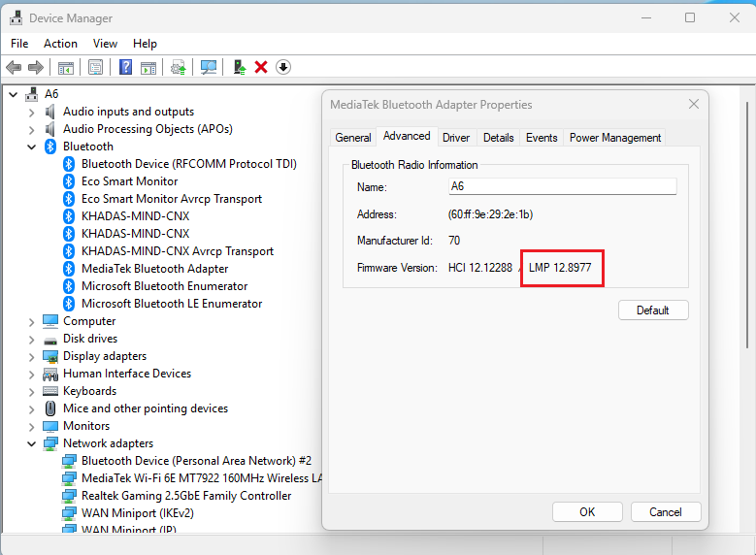This screenshot has height=555, width=756.
Task: Click Cancel in the properties dialog
Action: click(666, 511)
